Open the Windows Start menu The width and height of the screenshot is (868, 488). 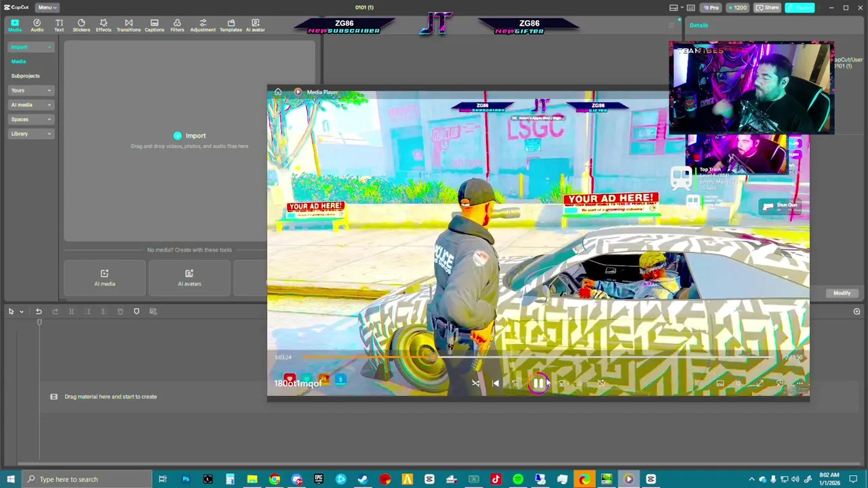pyautogui.click(x=11, y=479)
